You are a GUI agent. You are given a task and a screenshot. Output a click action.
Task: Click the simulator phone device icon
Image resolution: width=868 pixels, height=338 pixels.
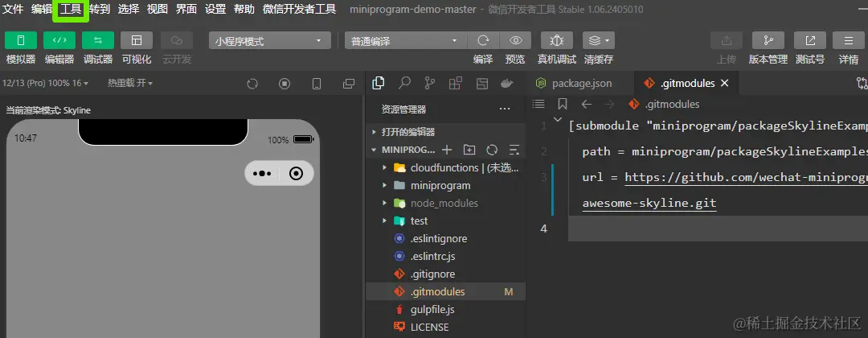coord(317,84)
